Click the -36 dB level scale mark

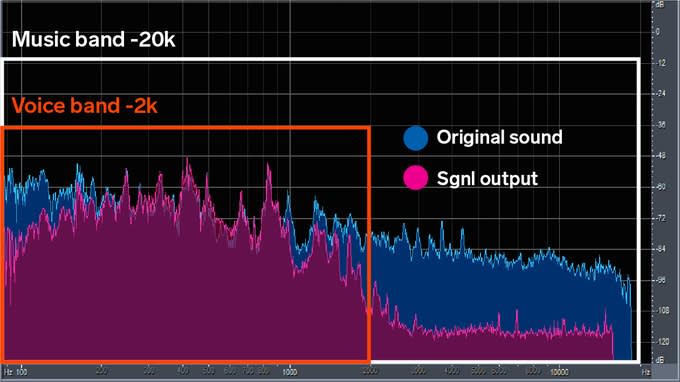tap(660, 125)
